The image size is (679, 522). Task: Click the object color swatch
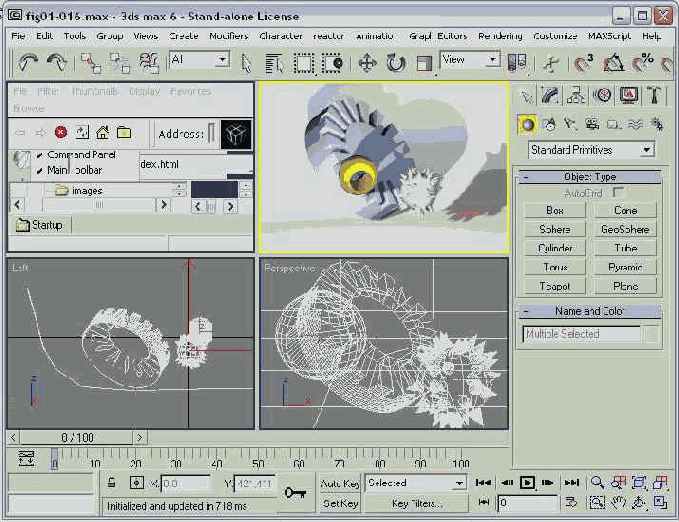pyautogui.click(x=652, y=334)
